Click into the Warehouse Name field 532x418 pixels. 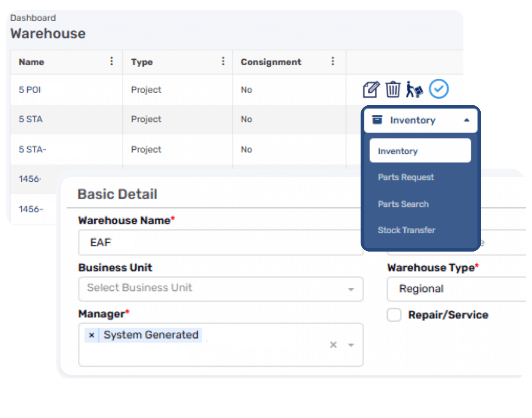[x=221, y=242]
